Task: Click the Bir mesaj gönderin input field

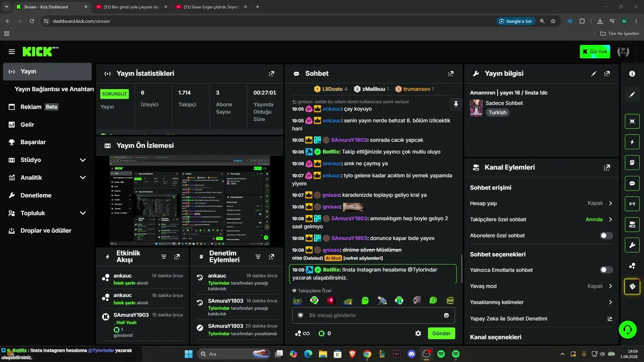Action: tap(373, 315)
